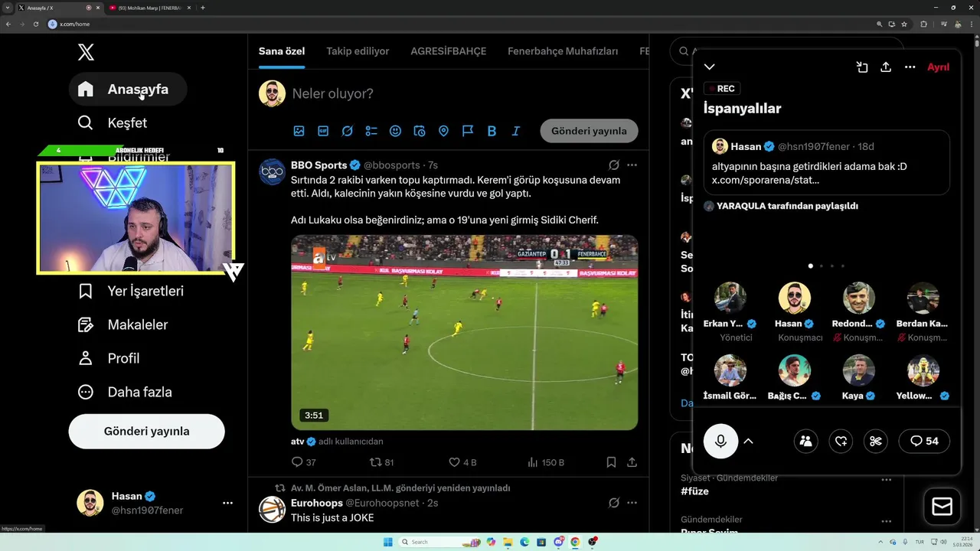Open options for #füze trend
Viewport: 980px width, 551px height.
pyautogui.click(x=887, y=480)
